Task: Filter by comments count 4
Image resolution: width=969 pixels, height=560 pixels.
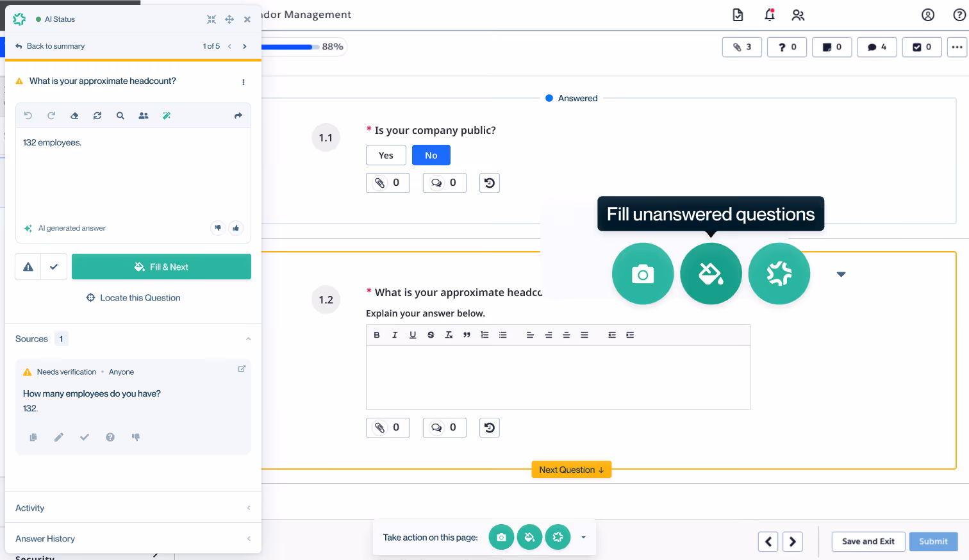Action: click(877, 47)
